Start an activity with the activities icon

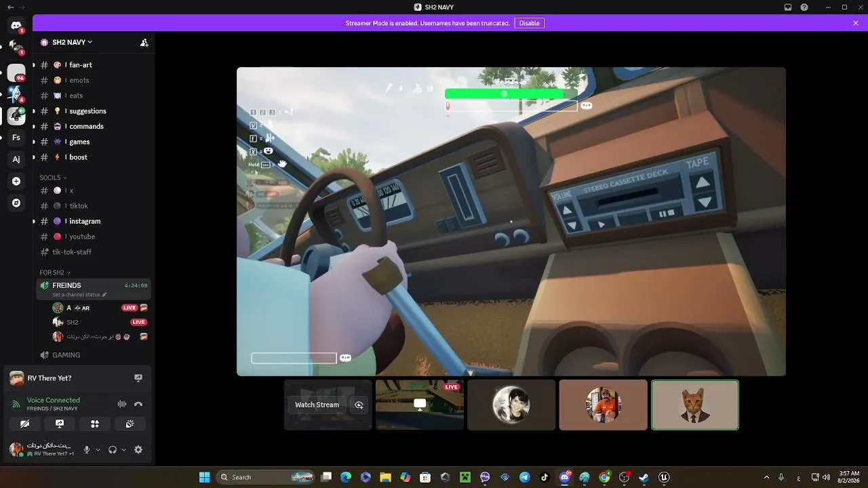coord(95,424)
